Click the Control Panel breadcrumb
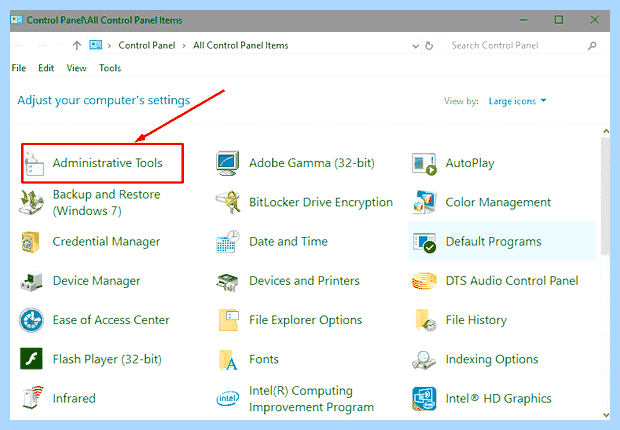 (147, 45)
